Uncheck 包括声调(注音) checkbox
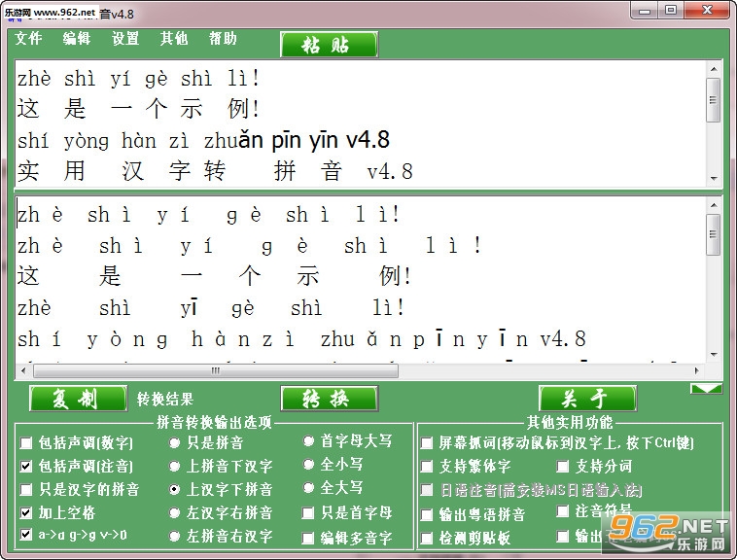Image resolution: width=737 pixels, height=560 pixels. pyautogui.click(x=26, y=466)
